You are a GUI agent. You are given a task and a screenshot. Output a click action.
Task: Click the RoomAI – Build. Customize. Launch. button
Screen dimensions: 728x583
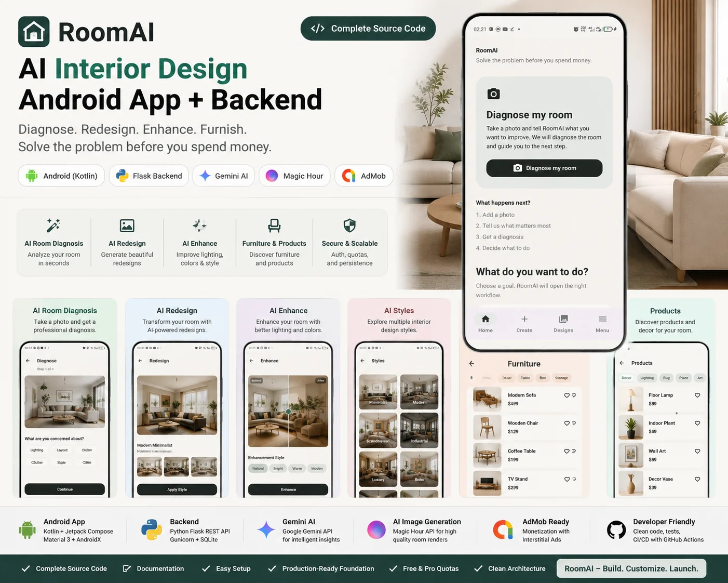tap(631, 568)
